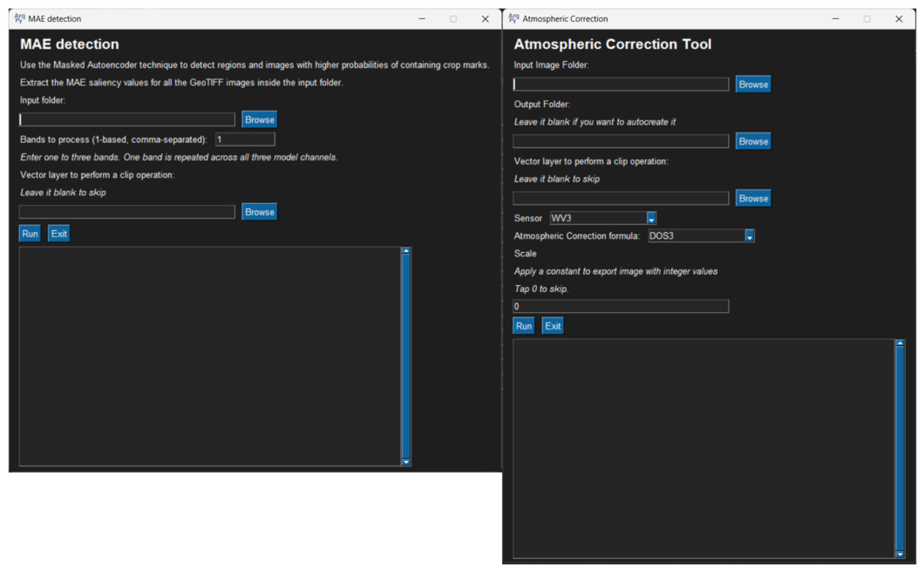Viewport: 924px width, 572px height.
Task: Click 'Leave it blank if you want to autocreate it'
Action: [594, 122]
